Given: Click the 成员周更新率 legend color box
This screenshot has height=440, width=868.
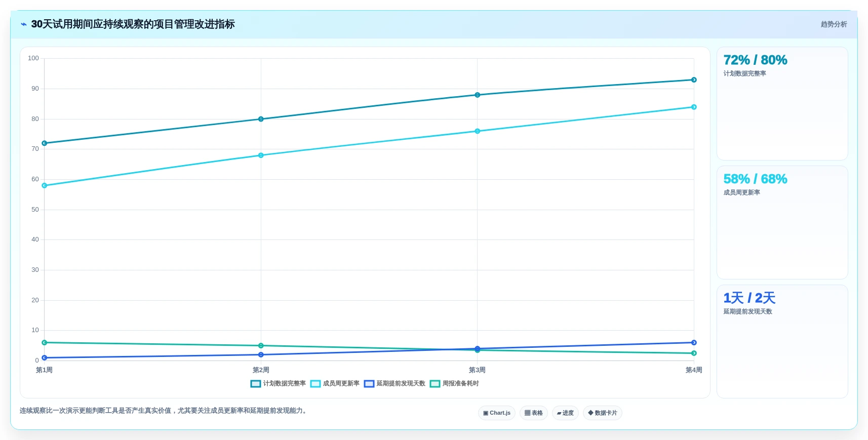Looking at the screenshot, I should click(x=315, y=384).
